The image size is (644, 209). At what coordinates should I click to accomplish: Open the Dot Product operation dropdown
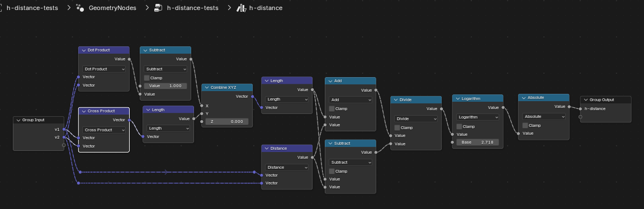104,69
